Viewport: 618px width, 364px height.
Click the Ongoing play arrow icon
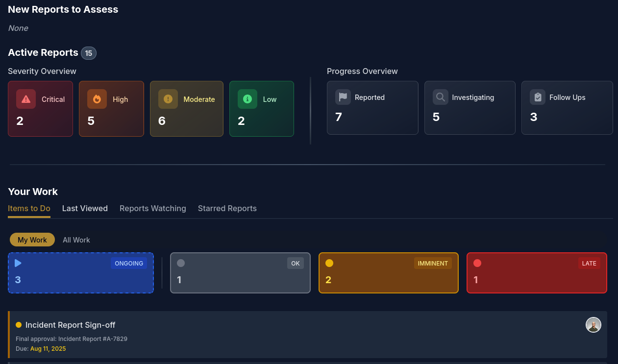[x=18, y=263]
